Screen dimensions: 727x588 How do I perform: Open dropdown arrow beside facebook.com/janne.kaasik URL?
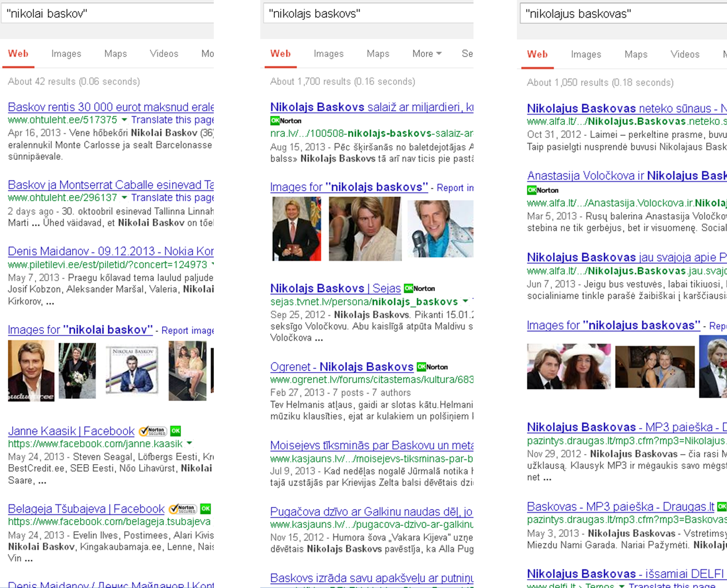pyautogui.click(x=189, y=444)
